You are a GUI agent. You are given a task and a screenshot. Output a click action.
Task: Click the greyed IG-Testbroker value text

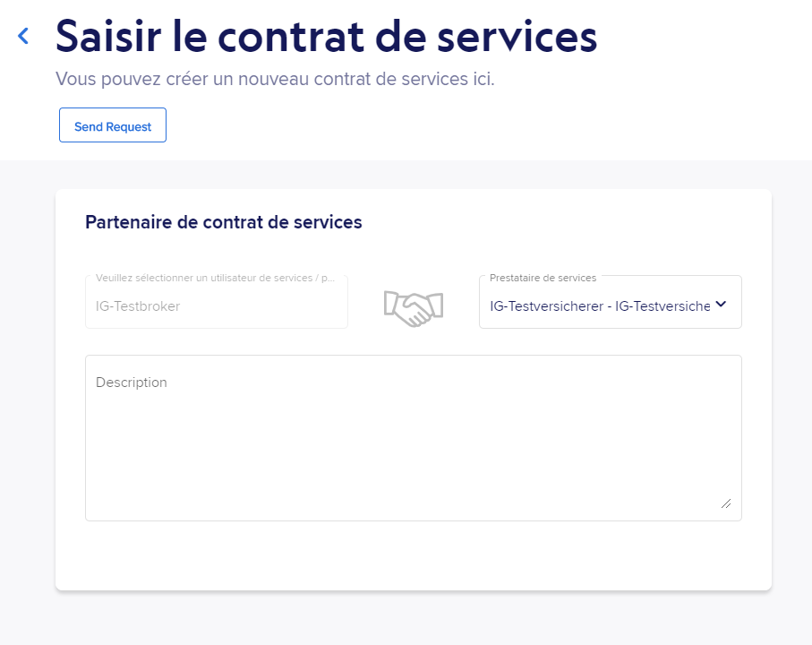point(138,306)
